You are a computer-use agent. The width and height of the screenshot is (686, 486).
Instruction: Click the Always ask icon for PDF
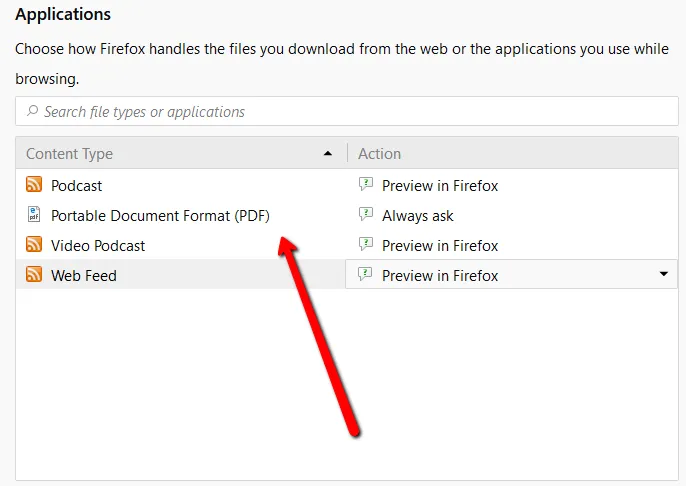tap(366, 215)
